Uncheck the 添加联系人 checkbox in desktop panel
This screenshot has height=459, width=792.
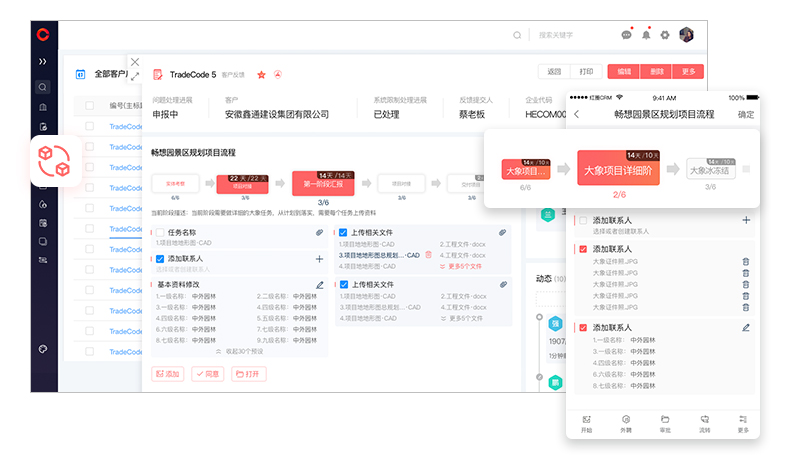click(159, 258)
